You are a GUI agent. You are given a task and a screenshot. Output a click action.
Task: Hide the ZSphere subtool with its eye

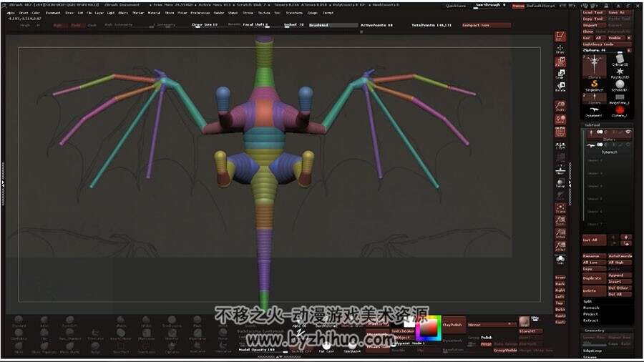pos(628,132)
